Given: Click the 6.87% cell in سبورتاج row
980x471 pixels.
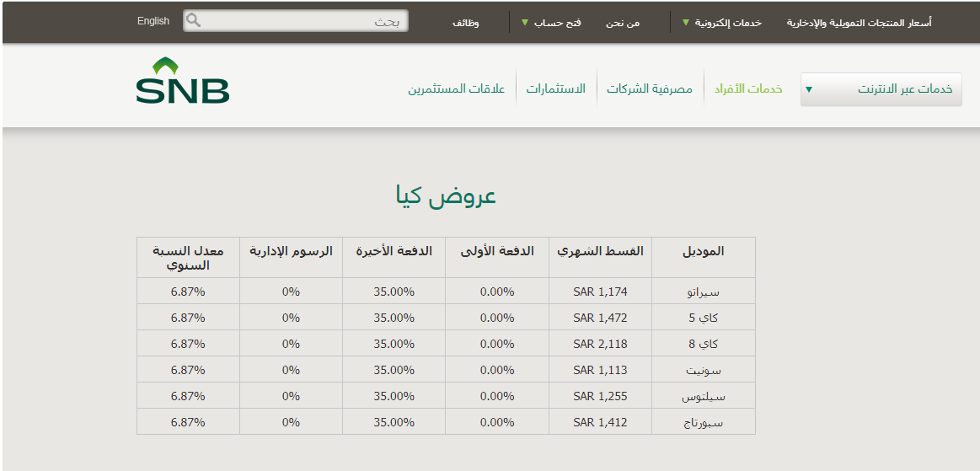Looking at the screenshot, I should coord(188,423).
